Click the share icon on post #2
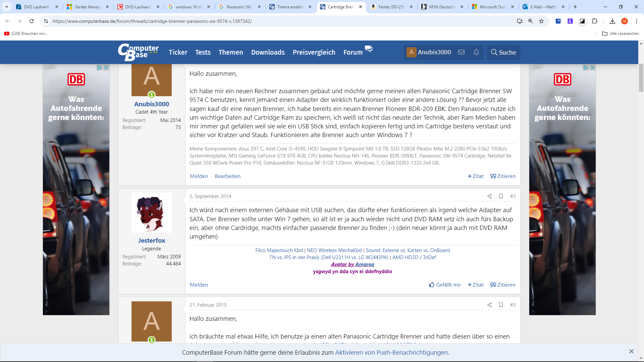 [x=489, y=196]
